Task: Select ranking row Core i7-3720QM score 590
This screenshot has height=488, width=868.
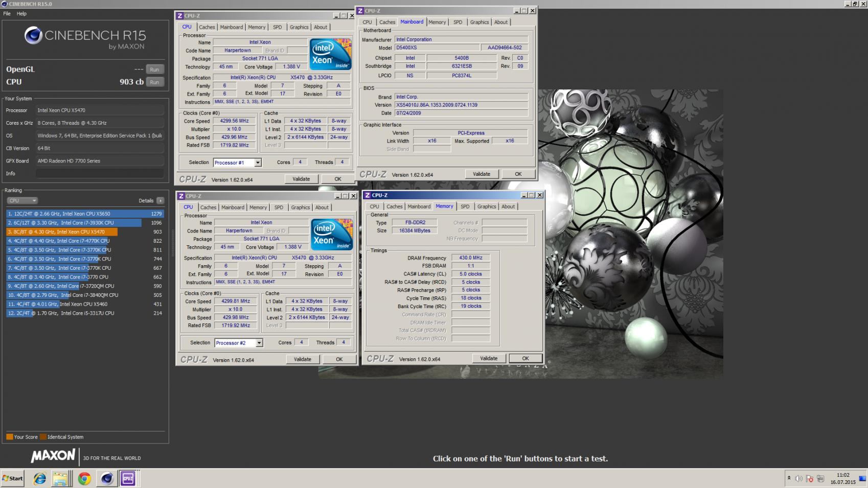Action: pyautogui.click(x=85, y=286)
